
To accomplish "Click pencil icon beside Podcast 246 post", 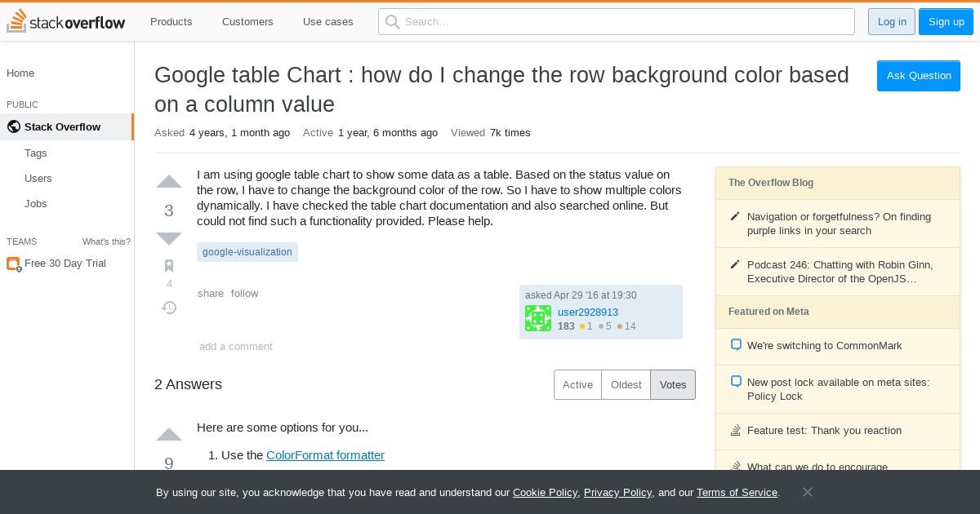I will (x=735, y=264).
